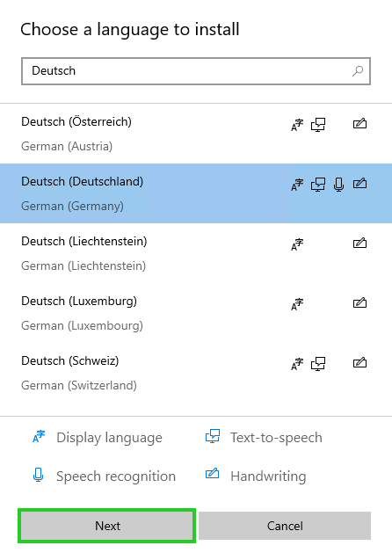This screenshot has width=392, height=560.
Task: Select Deutsch (Österreich) language
Action: [196, 134]
